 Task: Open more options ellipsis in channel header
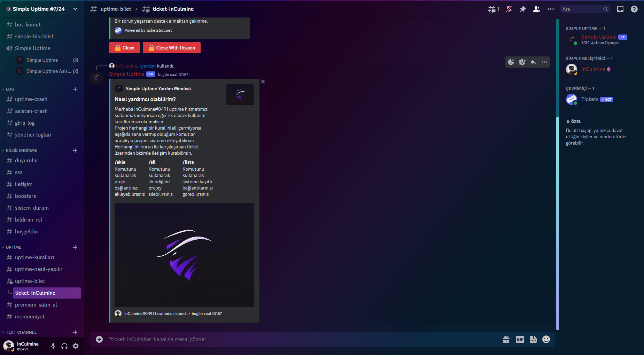[x=551, y=9]
